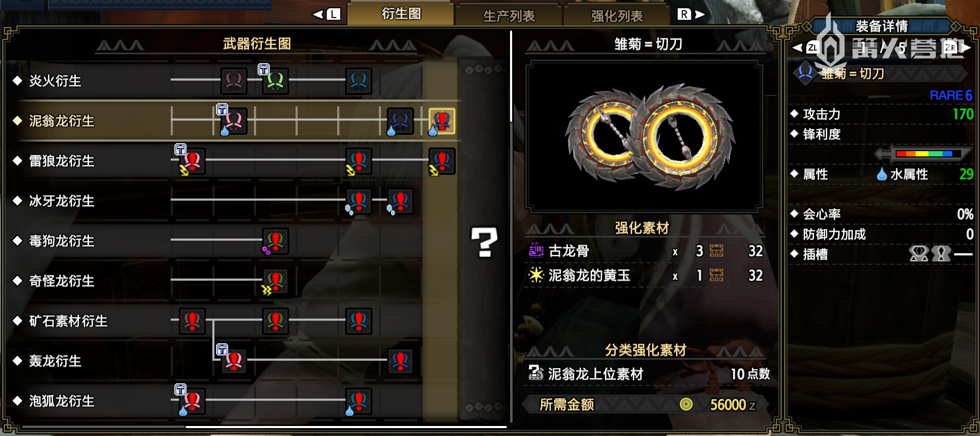980x436 pixels.
Task: Select the first weapon in 矿石素材衍生 row
Action: (x=192, y=321)
